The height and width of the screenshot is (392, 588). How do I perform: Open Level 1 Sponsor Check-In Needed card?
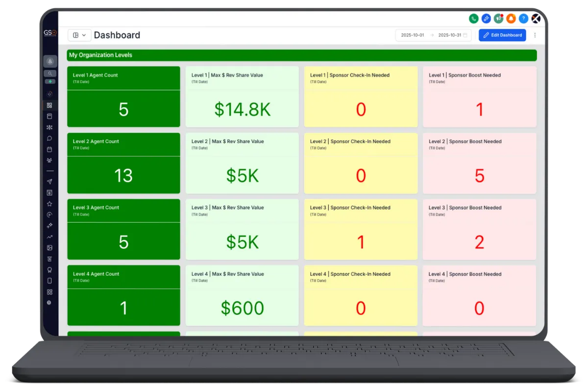pos(361,97)
